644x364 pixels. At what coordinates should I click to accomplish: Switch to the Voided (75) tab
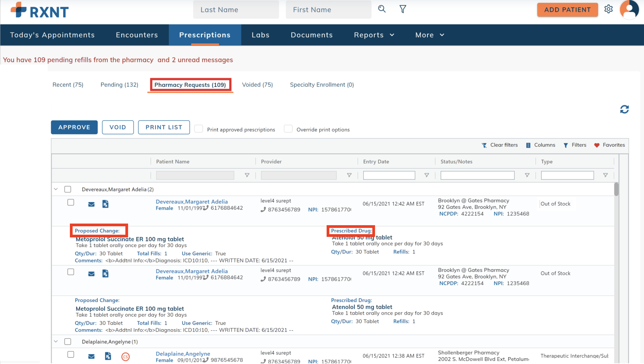(257, 85)
